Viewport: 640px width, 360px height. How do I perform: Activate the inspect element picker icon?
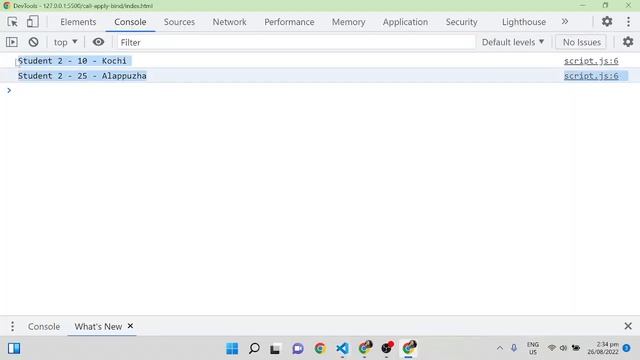[12, 22]
